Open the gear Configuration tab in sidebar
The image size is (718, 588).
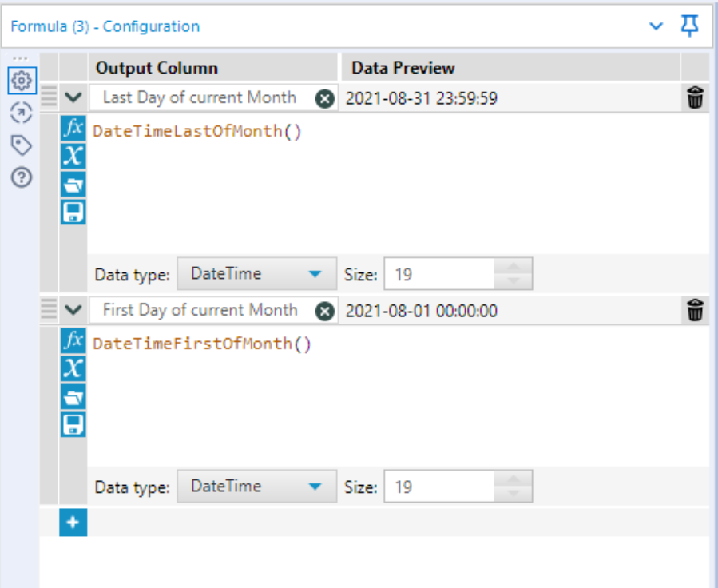(21, 81)
